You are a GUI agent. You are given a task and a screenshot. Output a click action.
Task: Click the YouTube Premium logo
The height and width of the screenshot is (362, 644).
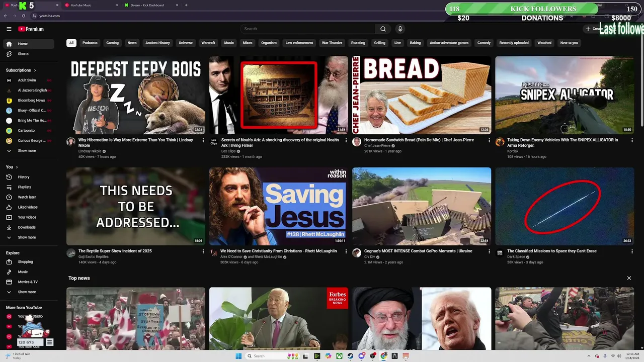click(31, 29)
